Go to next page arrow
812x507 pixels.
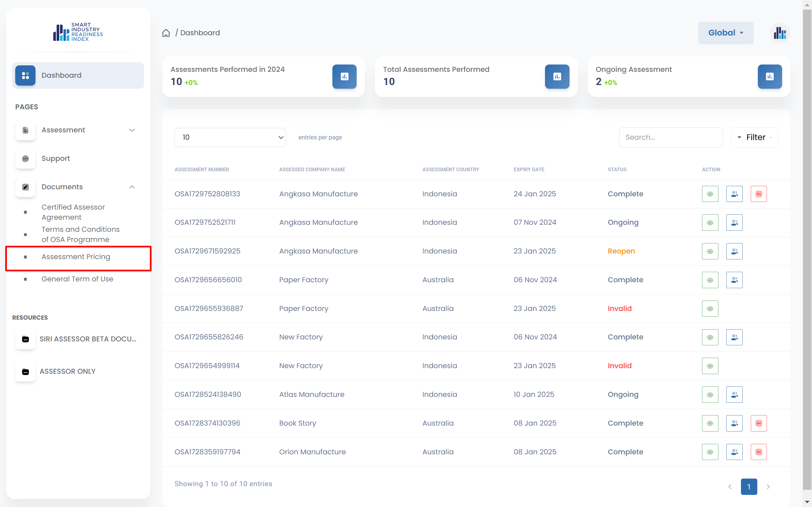[768, 486]
